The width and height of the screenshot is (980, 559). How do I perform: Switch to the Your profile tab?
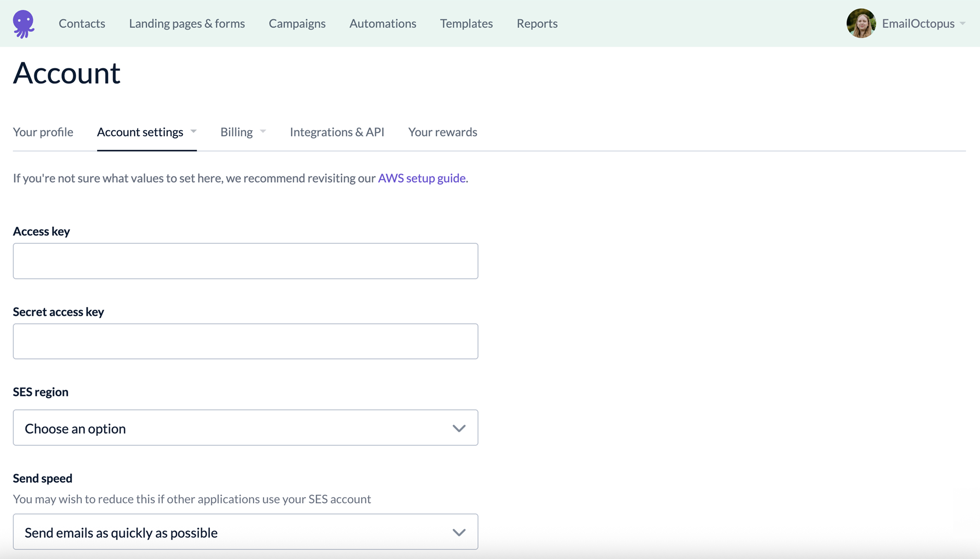43,132
